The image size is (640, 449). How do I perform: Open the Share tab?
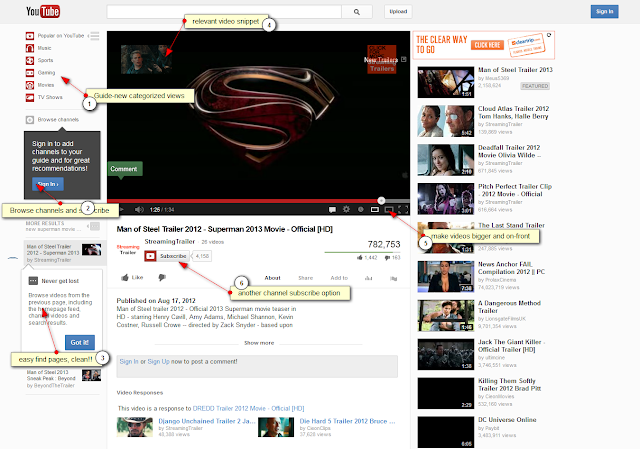click(x=305, y=278)
